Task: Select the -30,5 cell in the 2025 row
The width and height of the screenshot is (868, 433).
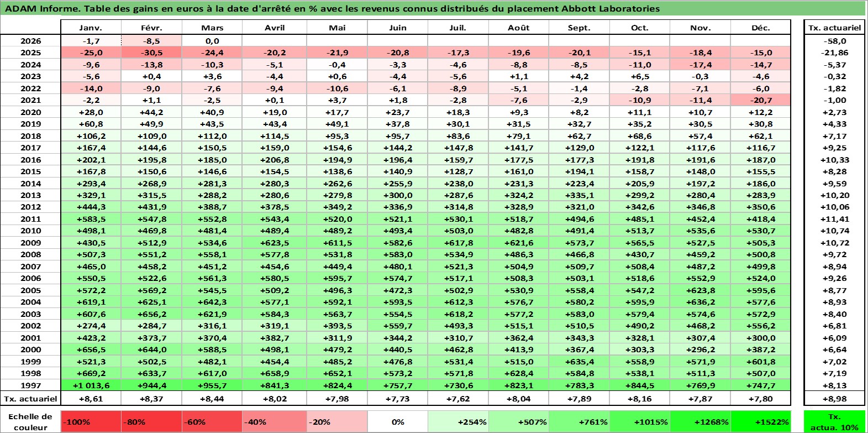Action: point(151,53)
